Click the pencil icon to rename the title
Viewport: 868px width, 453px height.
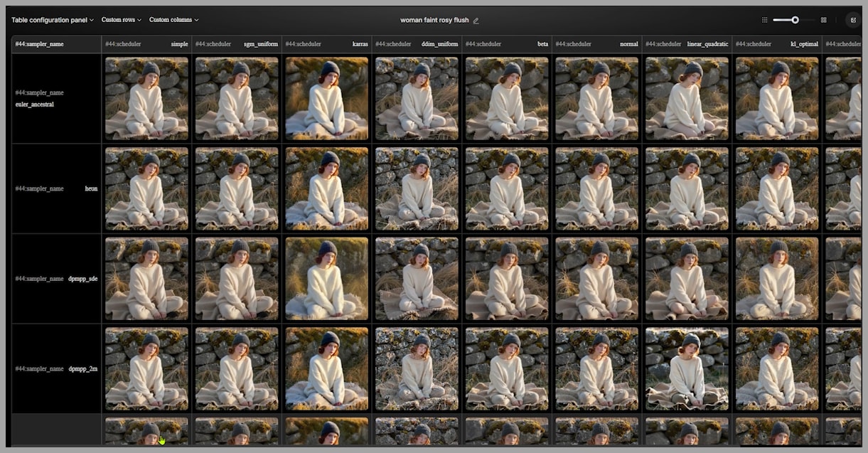476,21
